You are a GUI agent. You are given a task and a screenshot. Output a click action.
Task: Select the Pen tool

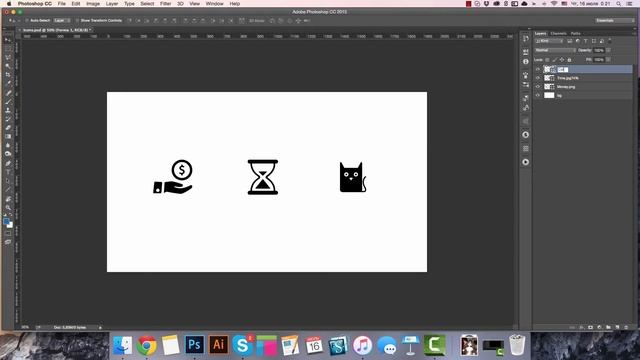[x=8, y=163]
